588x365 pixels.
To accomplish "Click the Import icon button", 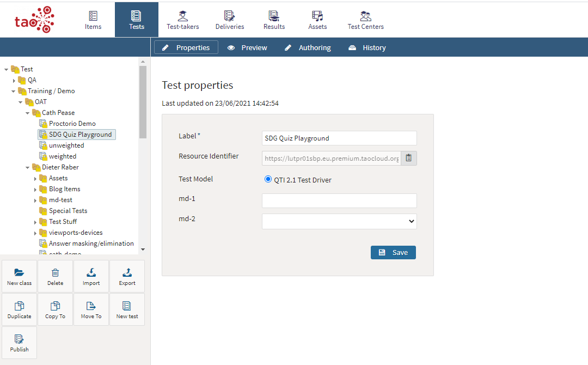I will (91, 272).
